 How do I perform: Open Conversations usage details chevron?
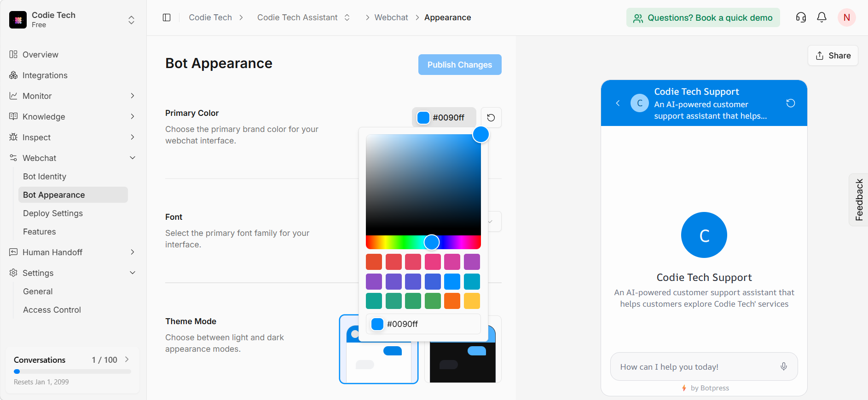tap(127, 360)
